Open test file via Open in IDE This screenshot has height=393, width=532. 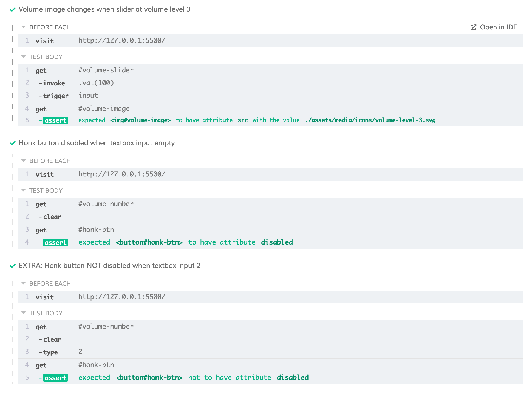[494, 27]
